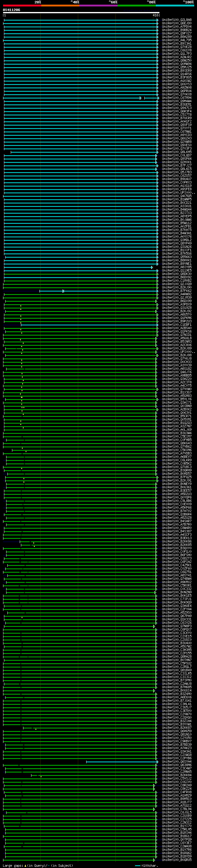This screenshot has height=868, width=197.
Task: Select hit label UniRef100_A8YEP5
Action: [176, 216]
